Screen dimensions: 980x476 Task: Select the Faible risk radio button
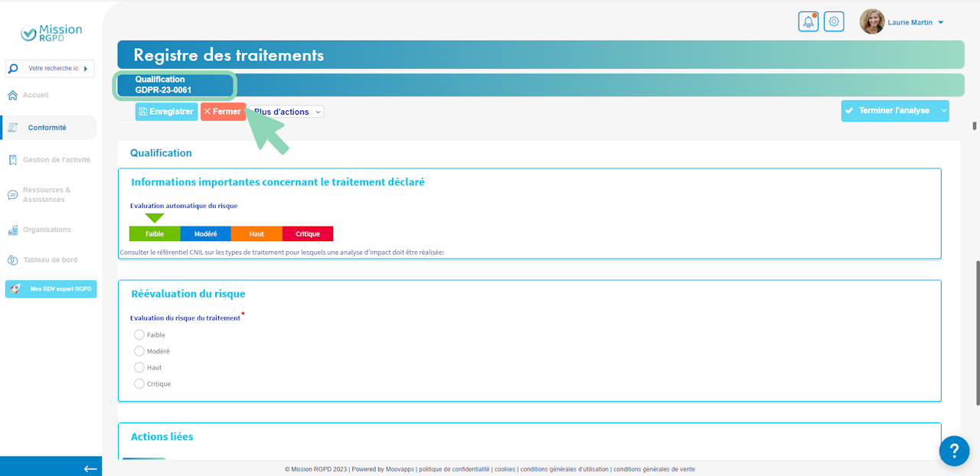(139, 334)
